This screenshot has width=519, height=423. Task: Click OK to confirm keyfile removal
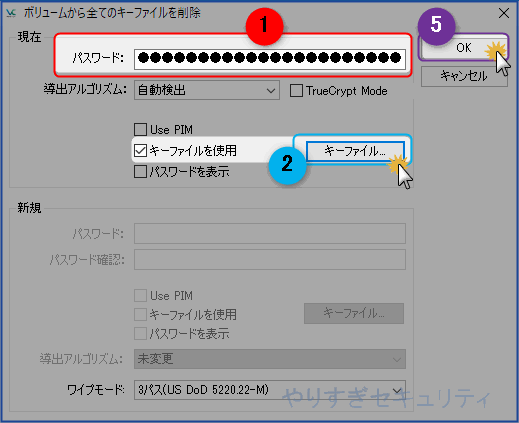(x=464, y=48)
